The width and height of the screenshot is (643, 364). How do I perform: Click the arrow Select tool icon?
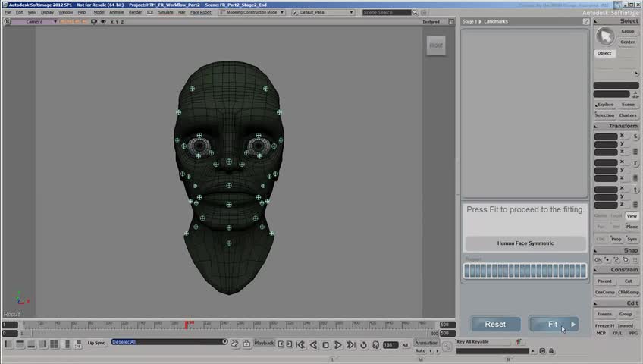[605, 36]
